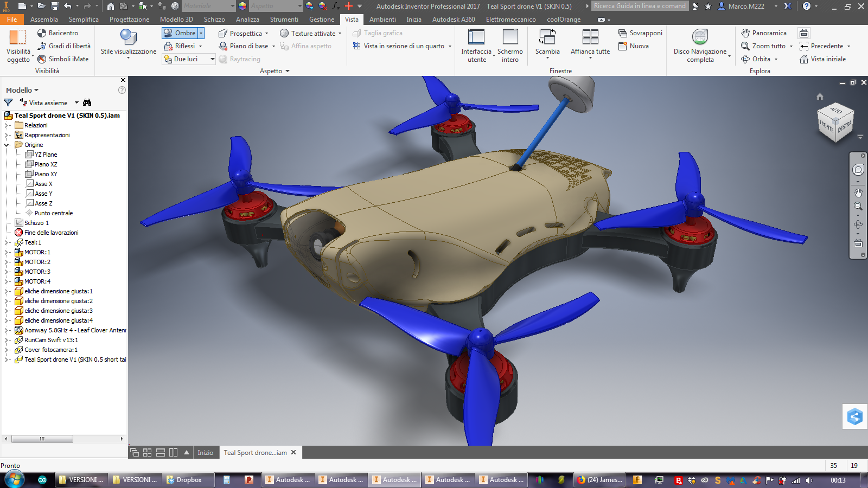This screenshot has width=868, height=488.
Task: Switch to the Ambienti tab
Action: (x=382, y=20)
